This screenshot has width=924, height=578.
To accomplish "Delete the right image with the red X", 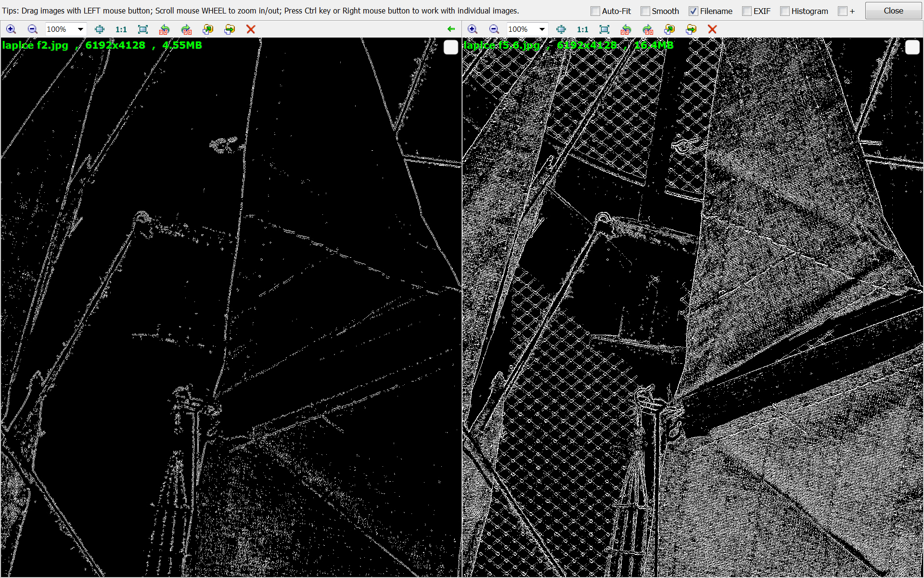I will (x=712, y=29).
